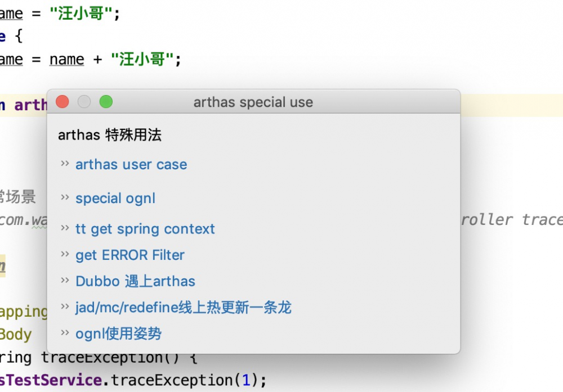Click chevron icon beside the jad/mc/redefine entry
The image size is (563, 392).
[x=65, y=307]
